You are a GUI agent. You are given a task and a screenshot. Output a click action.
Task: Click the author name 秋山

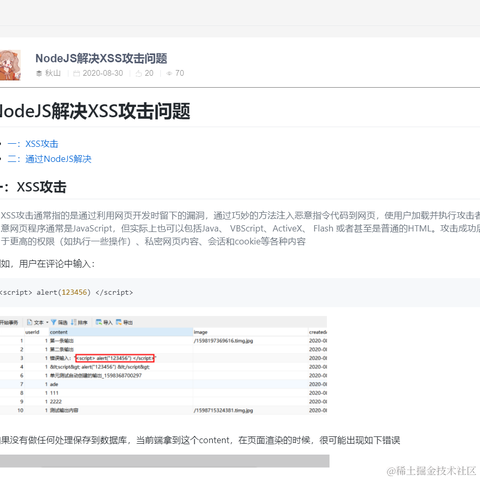(53, 73)
